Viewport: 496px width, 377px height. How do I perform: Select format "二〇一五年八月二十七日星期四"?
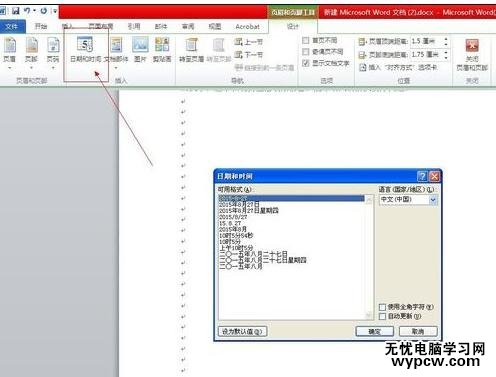[x=263, y=260]
